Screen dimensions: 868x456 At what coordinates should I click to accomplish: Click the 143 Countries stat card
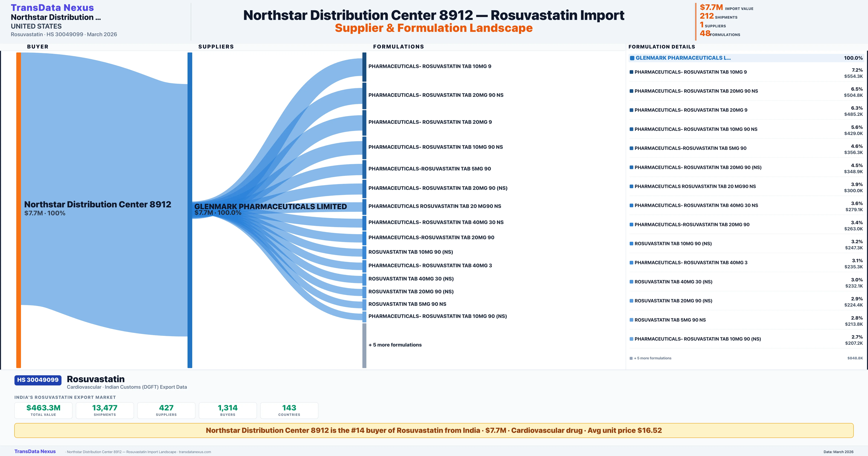point(289,410)
